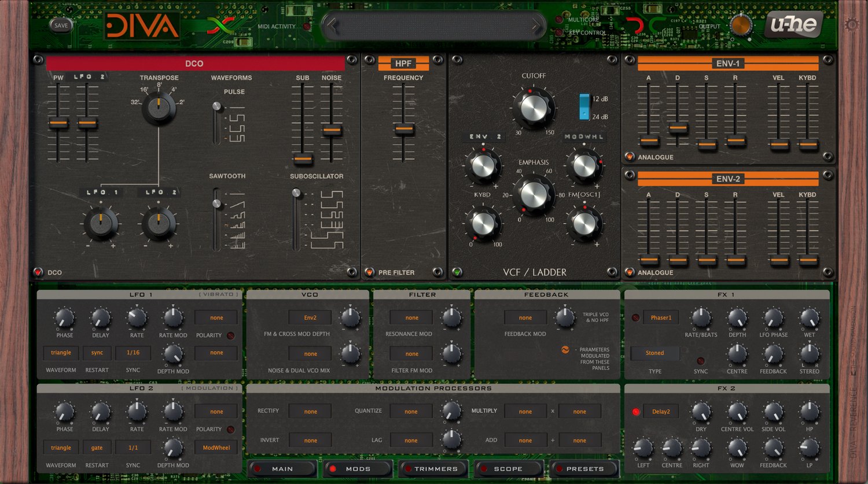Open ENV-1 ANALOGUE model selector

630,157
